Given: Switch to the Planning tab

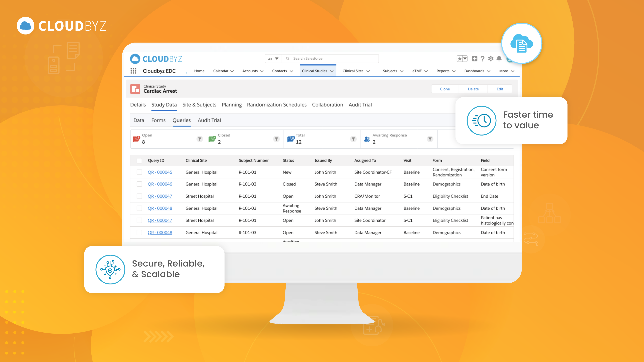Looking at the screenshot, I should pos(232,105).
